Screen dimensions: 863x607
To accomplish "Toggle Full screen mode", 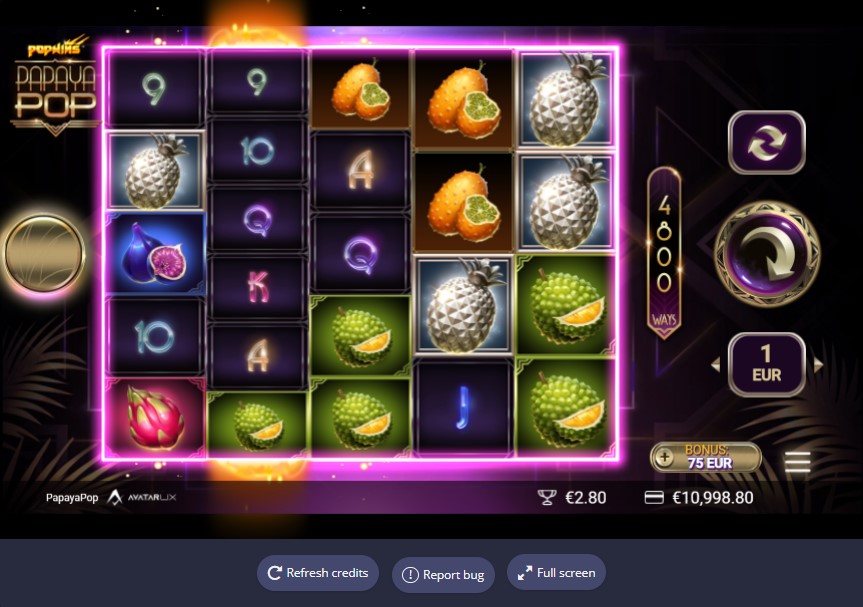I will [556, 572].
